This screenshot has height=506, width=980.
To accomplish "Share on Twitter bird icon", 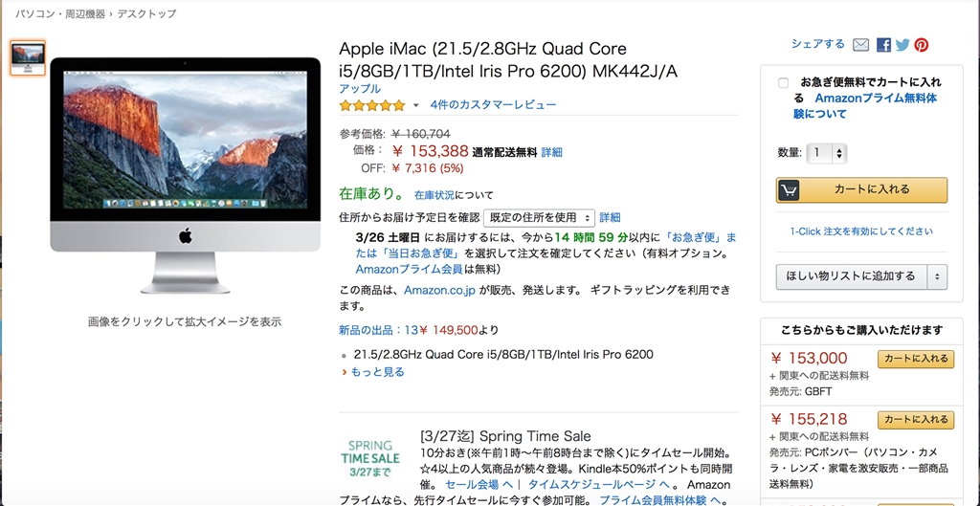I will [x=902, y=45].
